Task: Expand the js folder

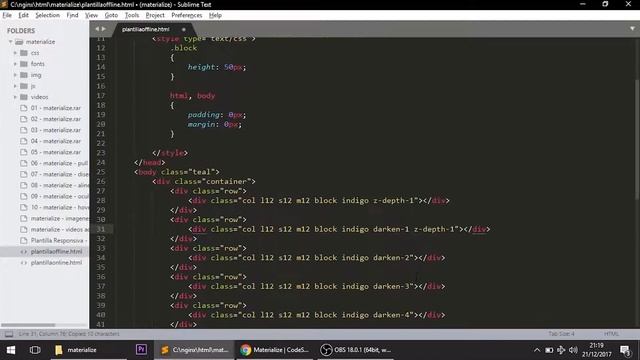Action: click(15, 86)
